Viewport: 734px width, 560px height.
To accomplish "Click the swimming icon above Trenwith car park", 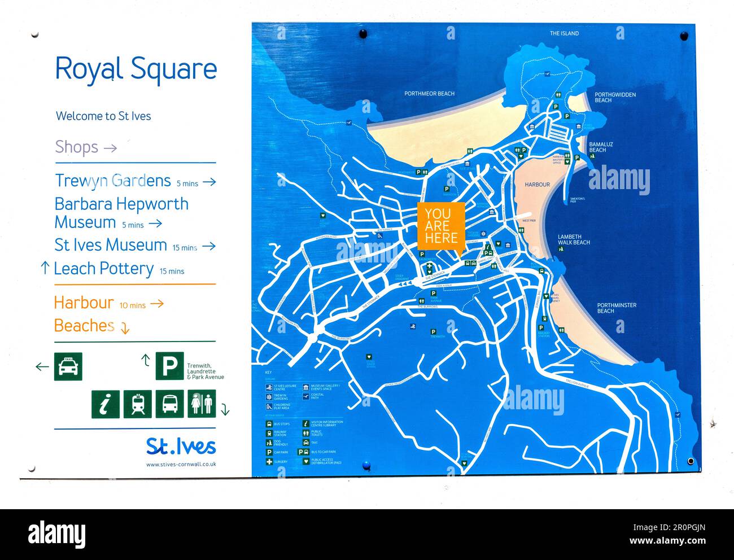I will pyautogui.click(x=413, y=326).
